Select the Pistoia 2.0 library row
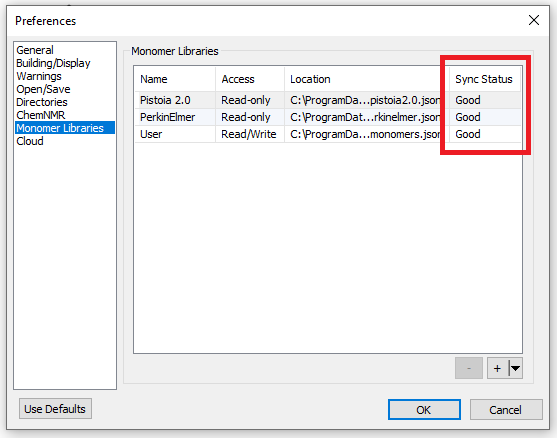Screen dimensions: 557x438 (328, 100)
